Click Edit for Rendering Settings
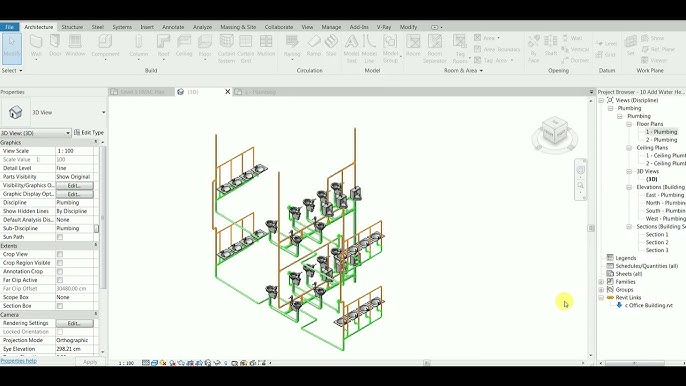This screenshot has width=686, height=386. tap(74, 323)
